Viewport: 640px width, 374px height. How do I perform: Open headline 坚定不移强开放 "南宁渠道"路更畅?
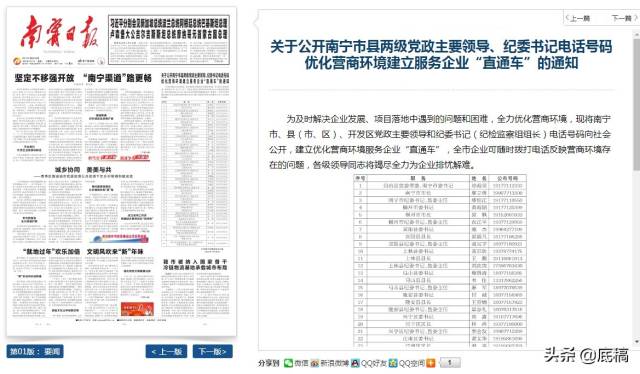[x=83, y=78]
